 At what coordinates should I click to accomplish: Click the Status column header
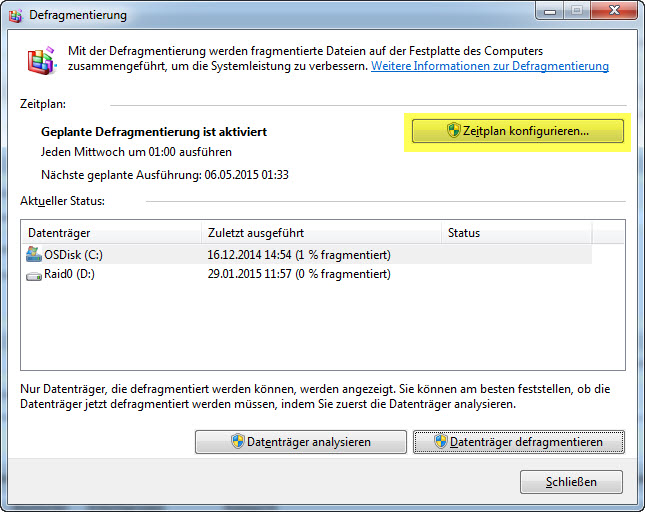point(515,233)
